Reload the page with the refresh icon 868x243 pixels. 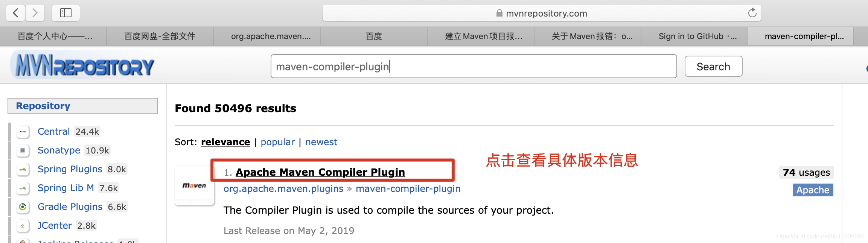[x=752, y=13]
